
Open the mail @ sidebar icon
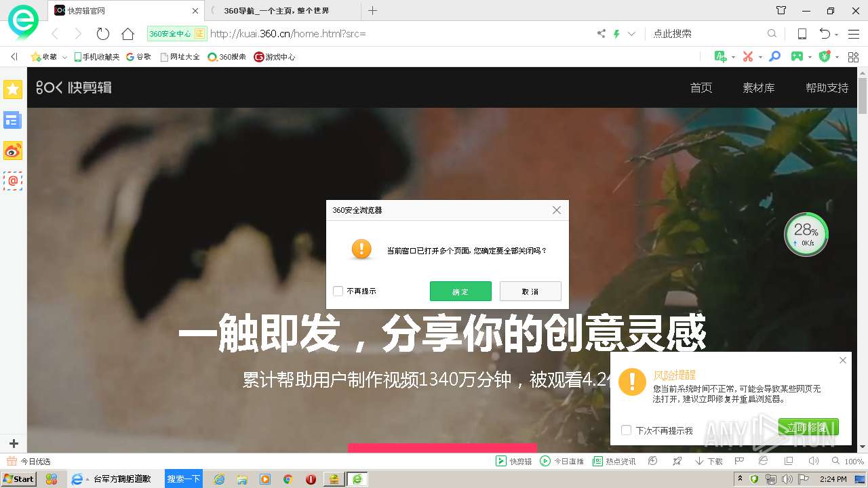click(x=13, y=181)
